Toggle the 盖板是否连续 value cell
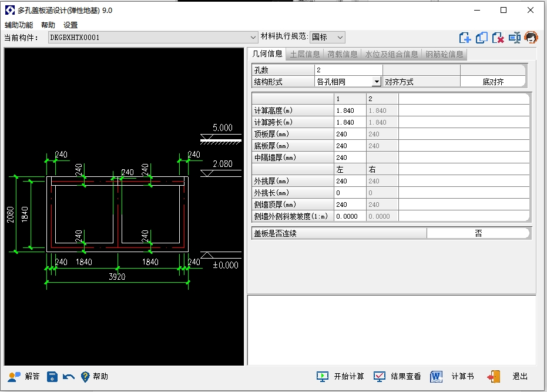547x392 pixels. coord(478,233)
